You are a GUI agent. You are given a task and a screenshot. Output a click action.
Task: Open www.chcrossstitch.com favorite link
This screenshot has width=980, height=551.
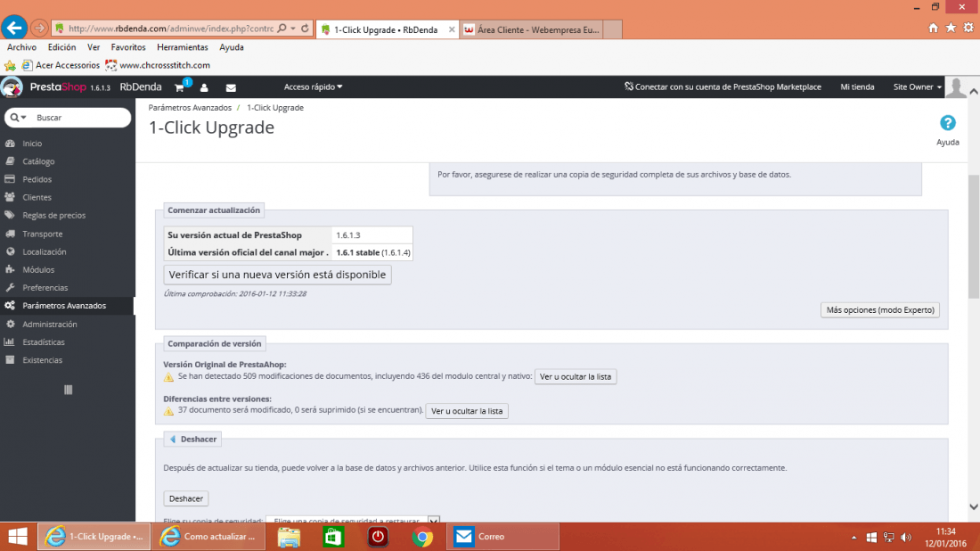click(158, 65)
